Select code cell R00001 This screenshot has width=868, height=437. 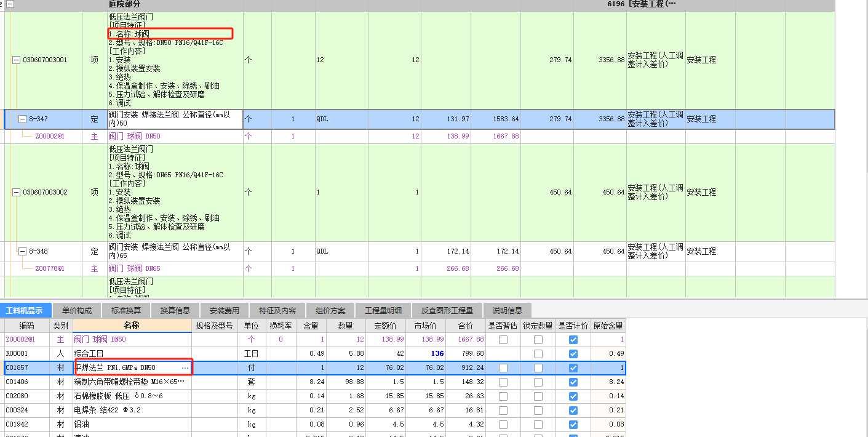tap(26, 354)
